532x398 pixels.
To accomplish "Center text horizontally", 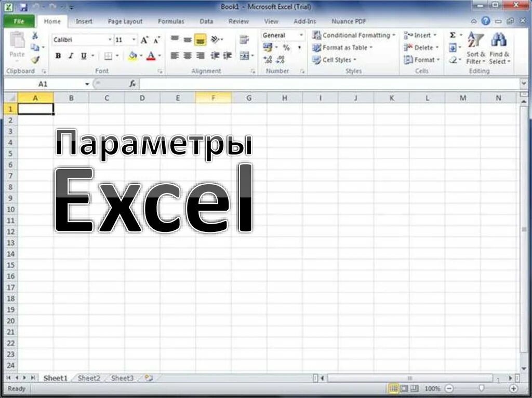I will 188,55.
